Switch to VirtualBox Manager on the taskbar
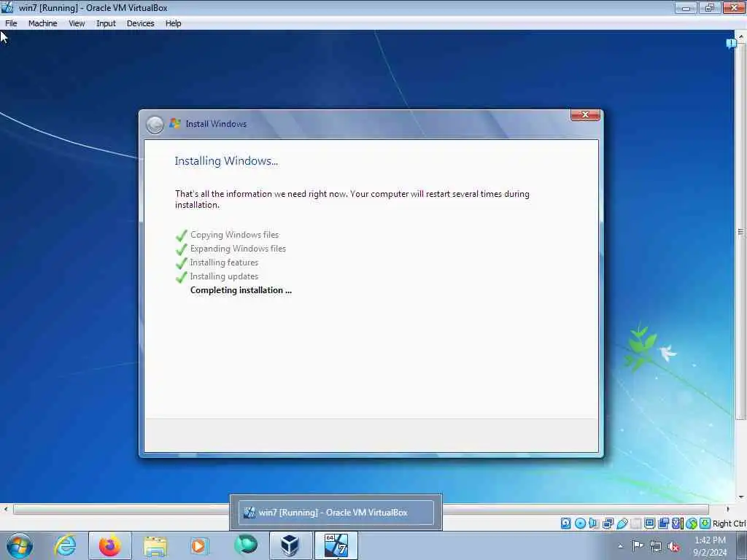The width and height of the screenshot is (747, 560). (x=290, y=545)
